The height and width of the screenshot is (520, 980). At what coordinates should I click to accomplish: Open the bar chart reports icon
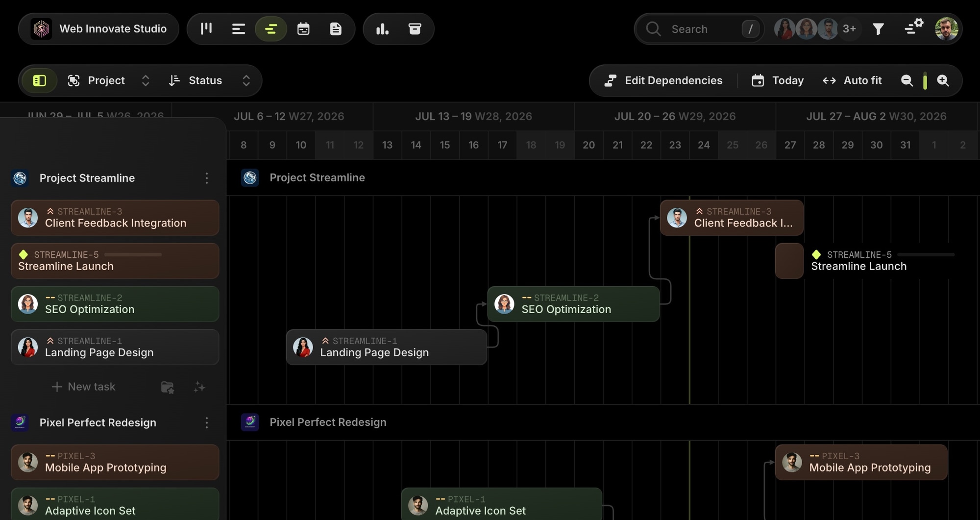(x=382, y=29)
